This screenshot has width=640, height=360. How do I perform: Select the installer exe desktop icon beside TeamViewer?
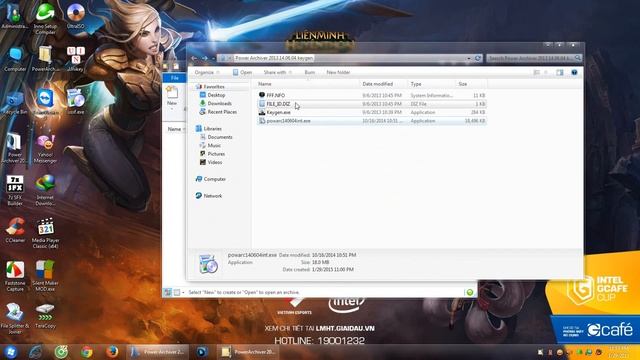click(x=76, y=102)
